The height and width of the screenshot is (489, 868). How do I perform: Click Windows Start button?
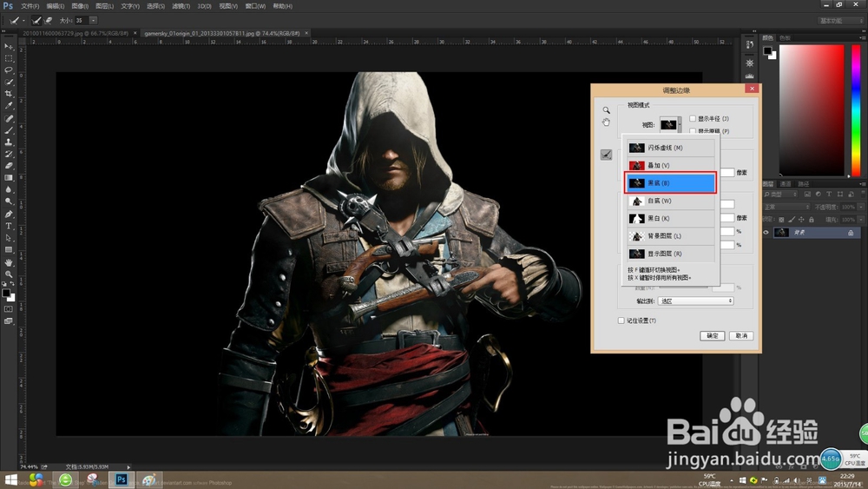pyautogui.click(x=10, y=479)
